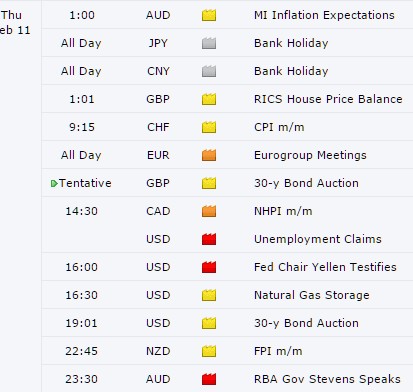Screen dimensions: 413x392
Task: Open the USD 30-y Bond Auction event
Action: pyautogui.click(x=306, y=323)
